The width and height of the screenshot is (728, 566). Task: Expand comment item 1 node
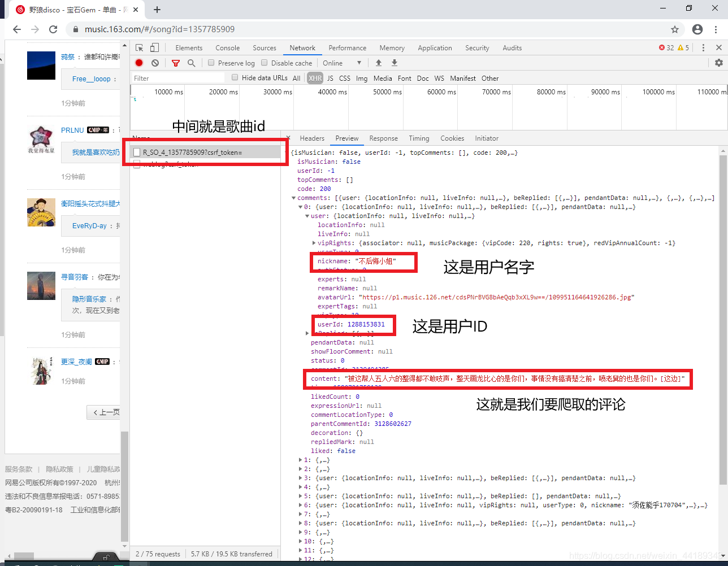coord(300,460)
